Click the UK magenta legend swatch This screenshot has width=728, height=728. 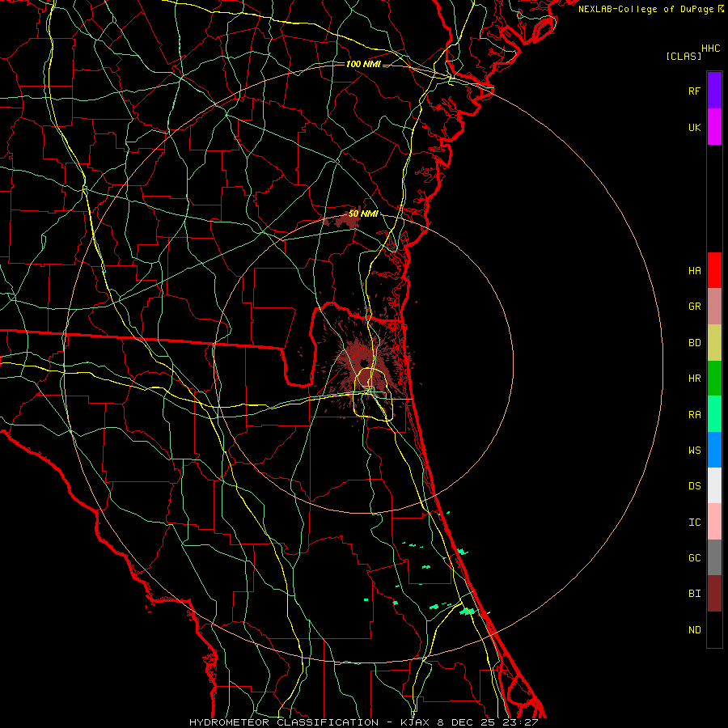[x=714, y=127]
